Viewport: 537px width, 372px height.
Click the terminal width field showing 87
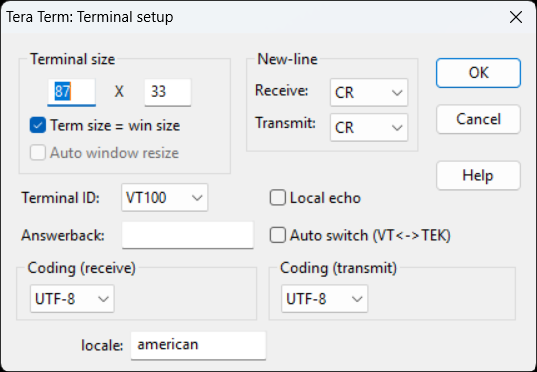click(71, 92)
